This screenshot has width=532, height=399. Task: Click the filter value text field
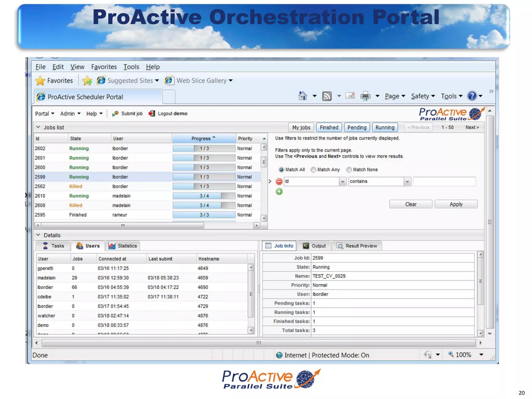444,181
